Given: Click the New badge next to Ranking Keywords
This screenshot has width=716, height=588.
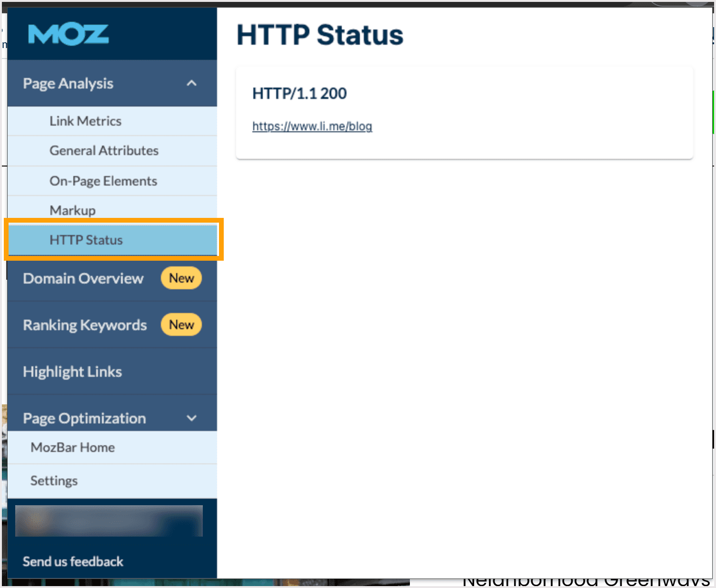Looking at the screenshot, I should [181, 325].
